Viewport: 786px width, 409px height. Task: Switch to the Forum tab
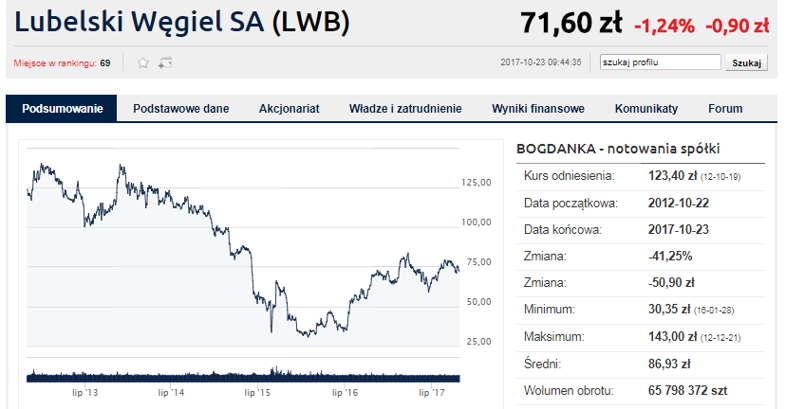click(725, 108)
